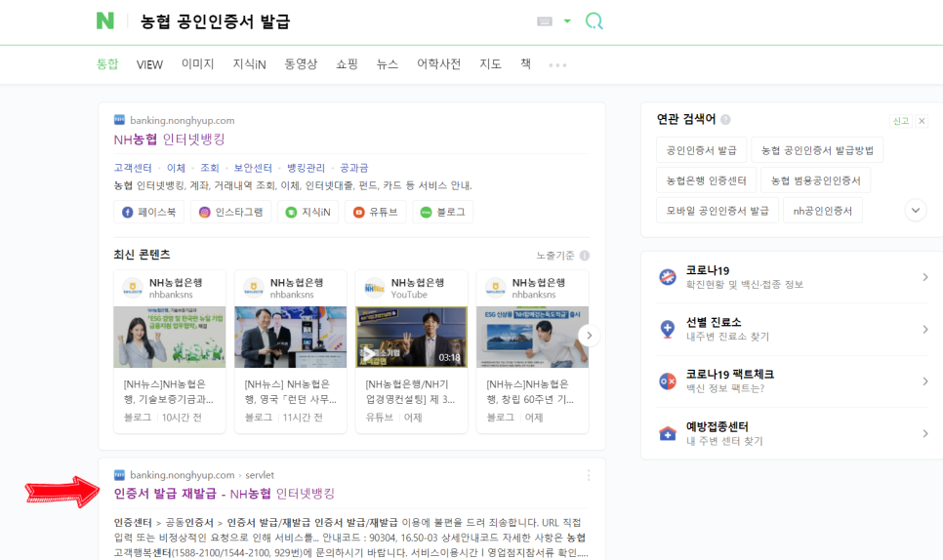Click the 예방접종센터 house icon
Image resolution: width=943 pixels, height=560 pixels.
[668, 433]
